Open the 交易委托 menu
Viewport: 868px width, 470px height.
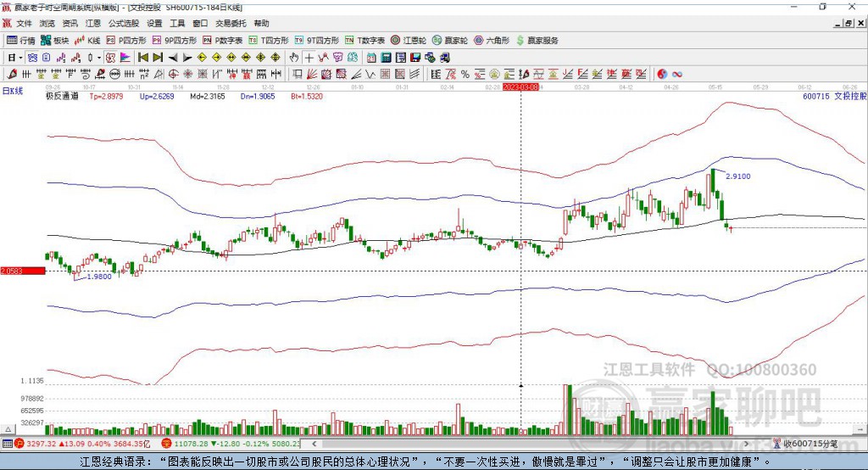coord(231,23)
